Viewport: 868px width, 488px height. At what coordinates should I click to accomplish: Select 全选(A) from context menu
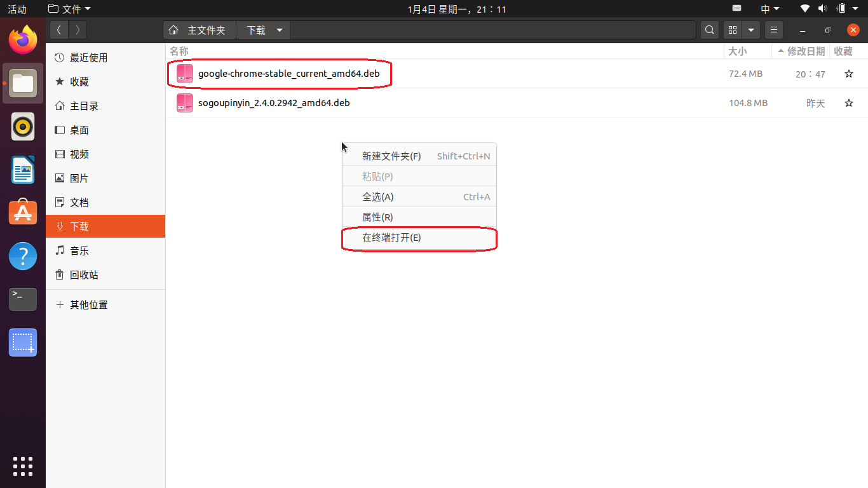[419, 197]
